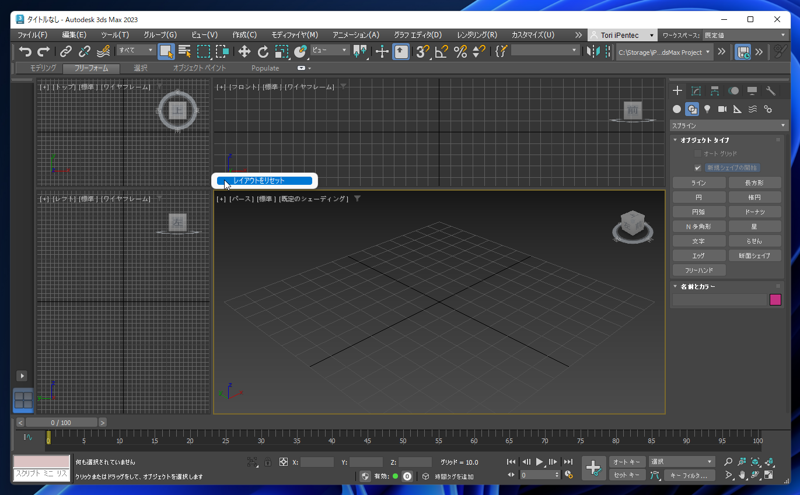Click frame 50 on the timeline
Viewport: 800px width, 495px height.
tap(403, 440)
